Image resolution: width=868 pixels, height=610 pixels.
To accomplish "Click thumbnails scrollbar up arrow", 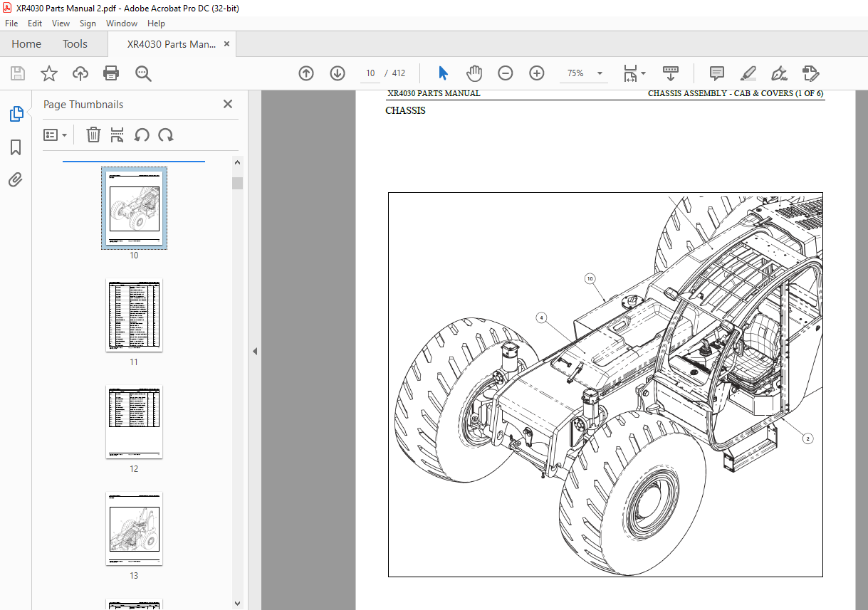I will pos(238,162).
